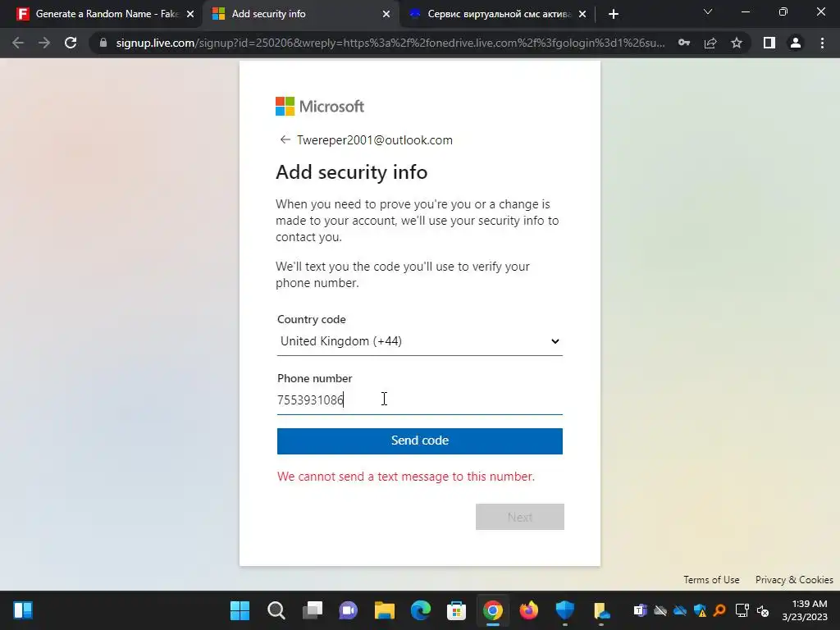Launch Firefox from taskbar
Viewport: 840px width, 630px height.
point(529,610)
